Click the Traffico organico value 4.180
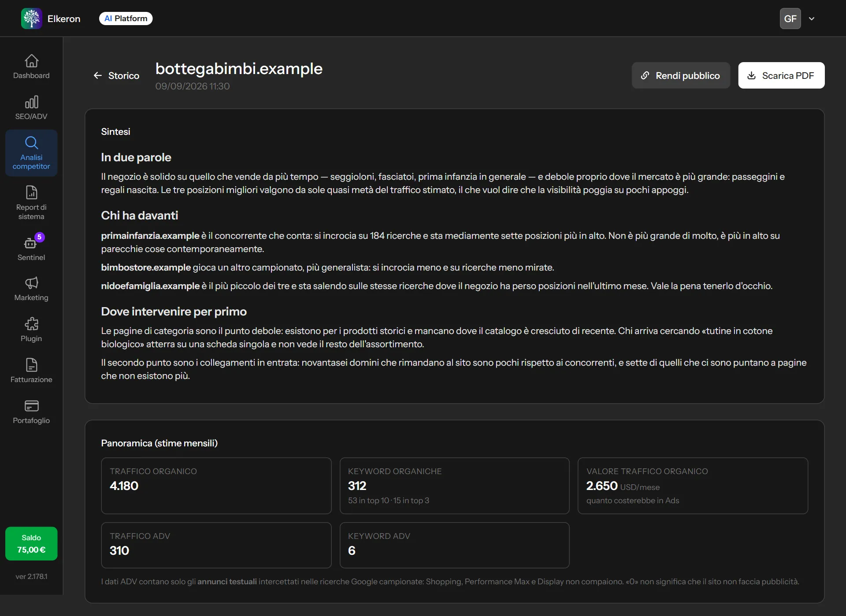The height and width of the screenshot is (616, 846). [124, 486]
